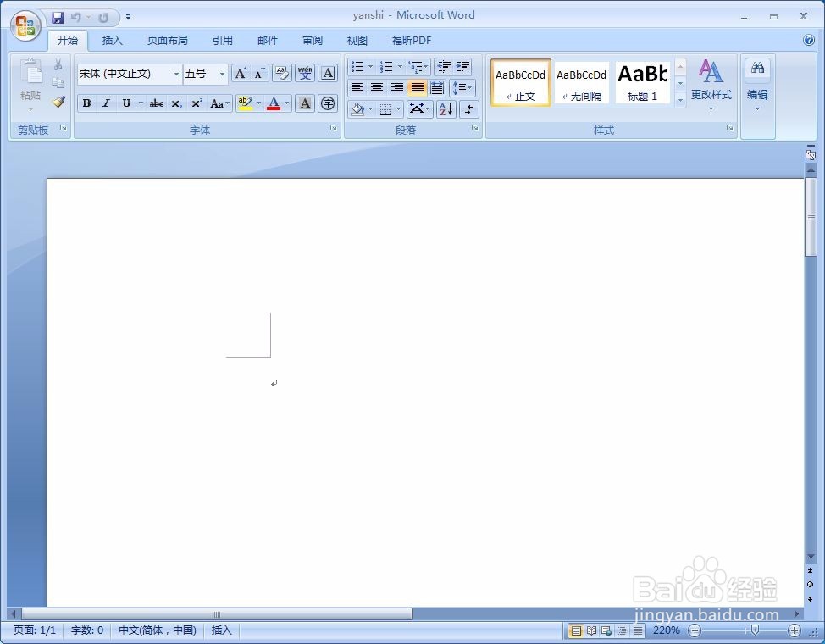825x644 pixels.
Task: Click the 220% zoom level
Action: [666, 630]
